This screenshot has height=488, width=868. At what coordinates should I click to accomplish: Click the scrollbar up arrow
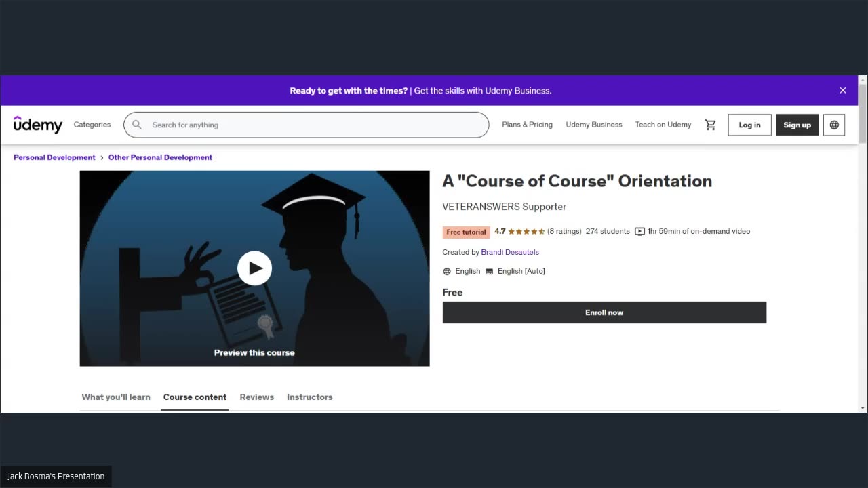tap(863, 79)
